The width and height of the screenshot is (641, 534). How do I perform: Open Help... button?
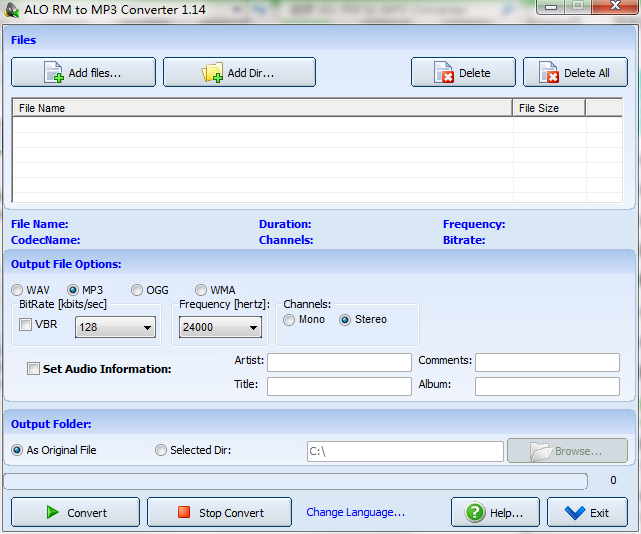pyautogui.click(x=495, y=512)
